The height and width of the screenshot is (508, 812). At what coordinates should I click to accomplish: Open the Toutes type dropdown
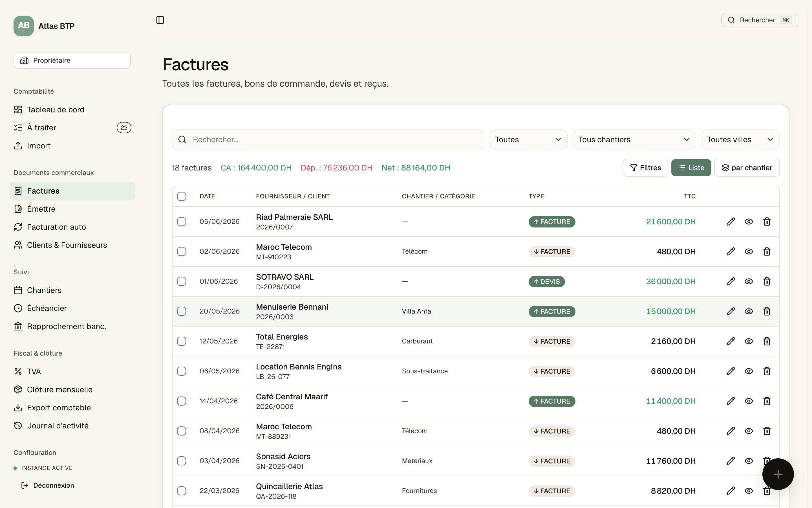tap(528, 139)
